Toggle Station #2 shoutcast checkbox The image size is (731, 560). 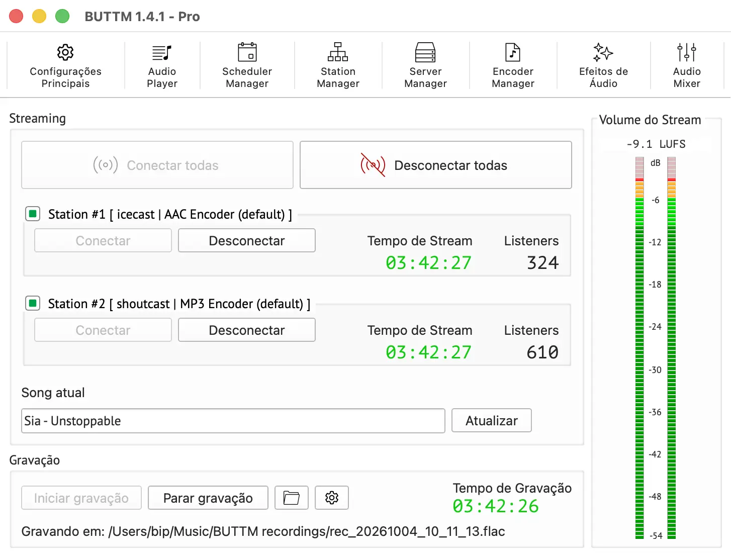(33, 304)
